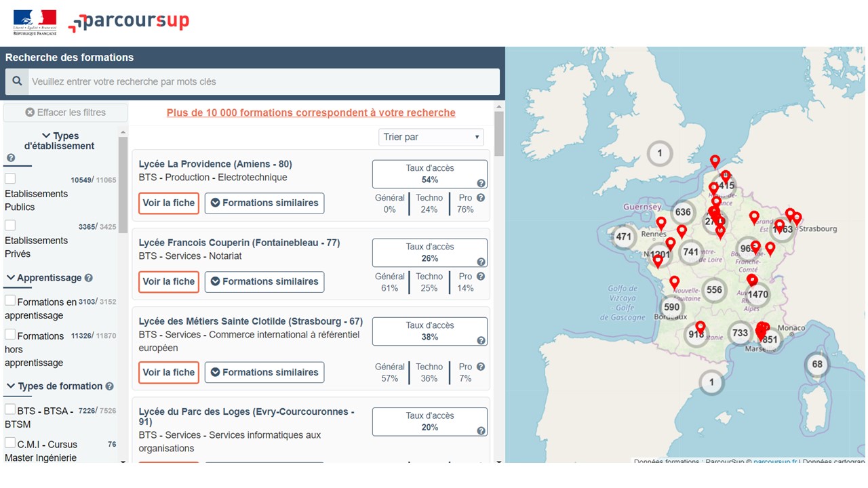Click the 'Plus de 10 000 formations' link

[x=311, y=113]
